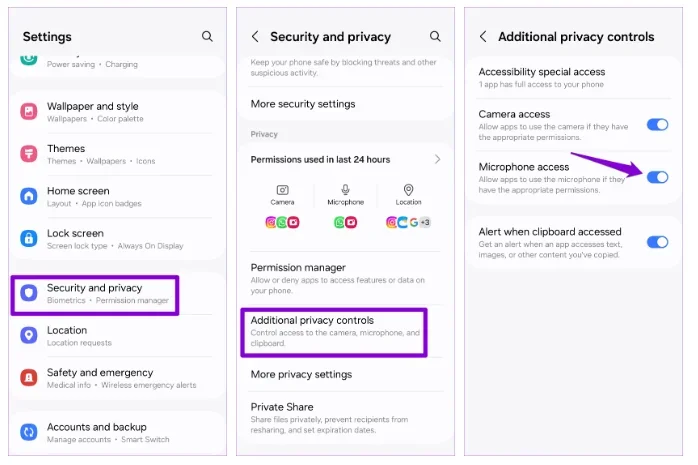Open the Wallpaper and style icon
698x465 pixels.
[29, 111]
